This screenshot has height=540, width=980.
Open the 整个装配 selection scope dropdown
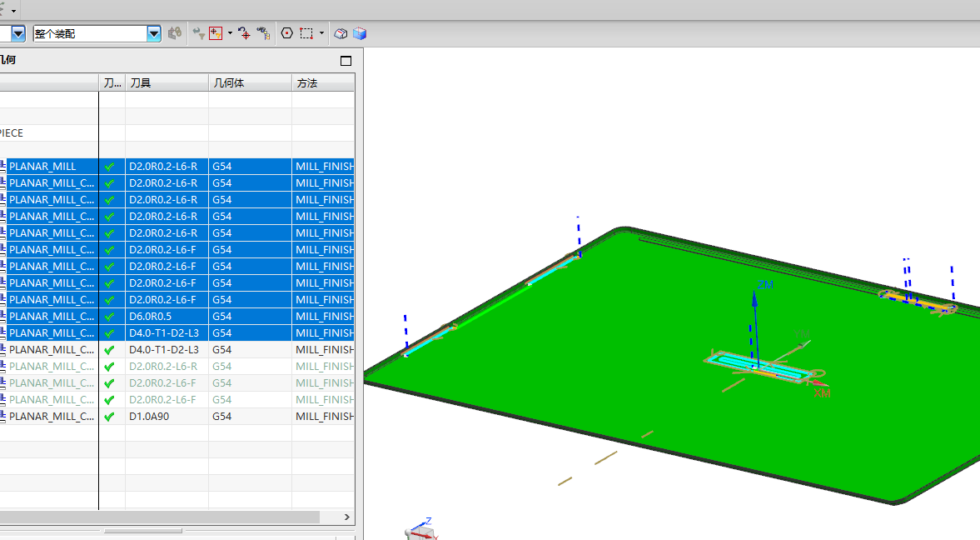[x=154, y=34]
